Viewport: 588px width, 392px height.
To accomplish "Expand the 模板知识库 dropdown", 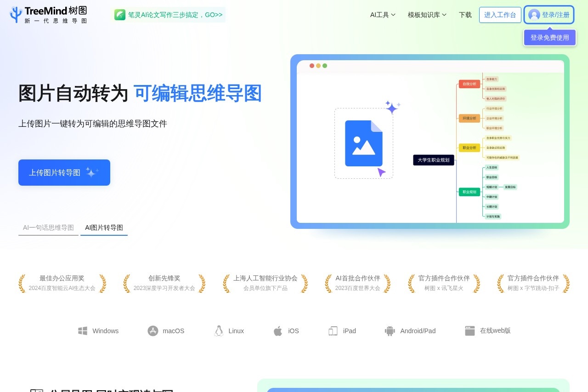I will (x=426, y=15).
